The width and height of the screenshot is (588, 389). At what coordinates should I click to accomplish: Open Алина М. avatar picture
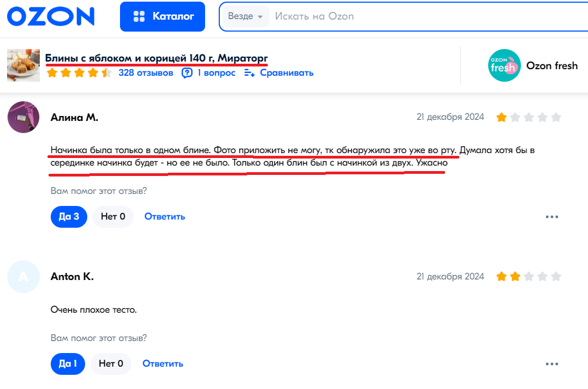pos(23,117)
